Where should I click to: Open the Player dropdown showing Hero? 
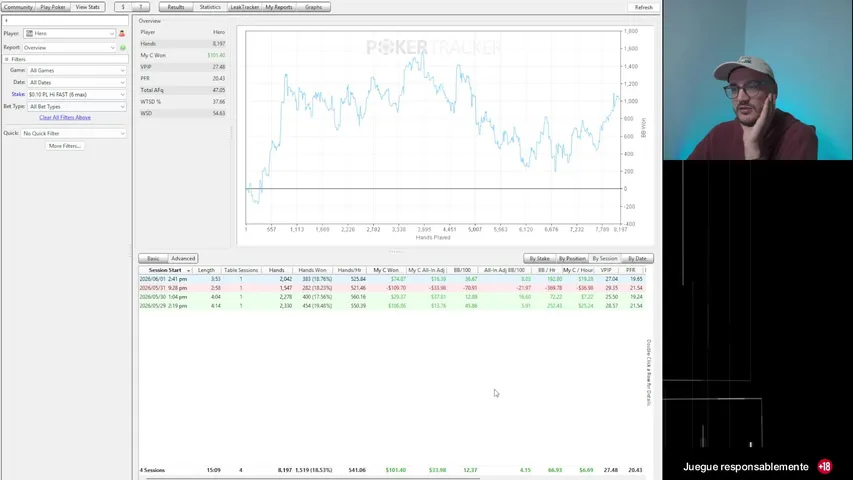70,34
